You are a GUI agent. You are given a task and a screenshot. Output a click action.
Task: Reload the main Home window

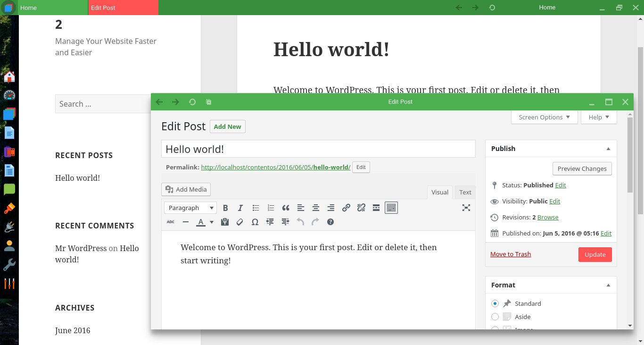492,8
